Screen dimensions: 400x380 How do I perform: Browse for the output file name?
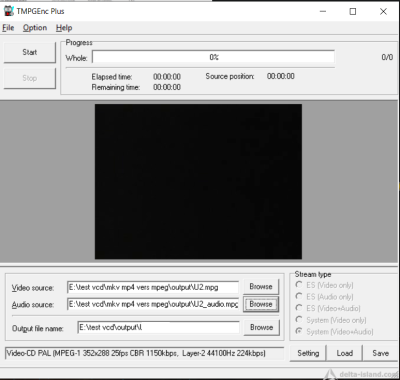click(262, 327)
